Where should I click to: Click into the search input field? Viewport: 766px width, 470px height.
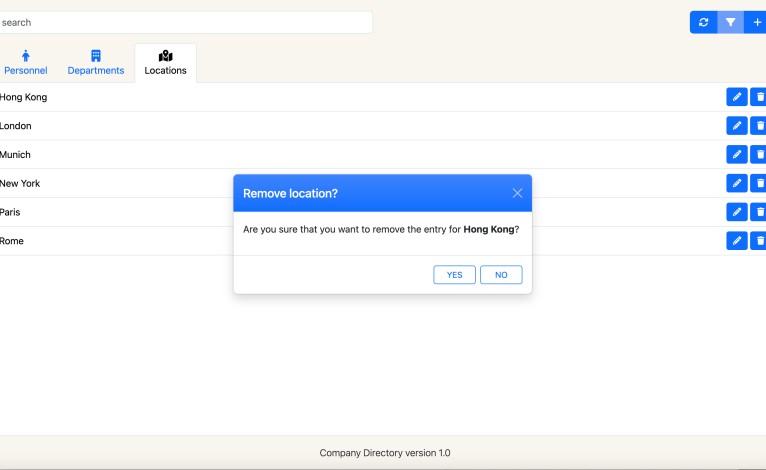click(x=185, y=22)
